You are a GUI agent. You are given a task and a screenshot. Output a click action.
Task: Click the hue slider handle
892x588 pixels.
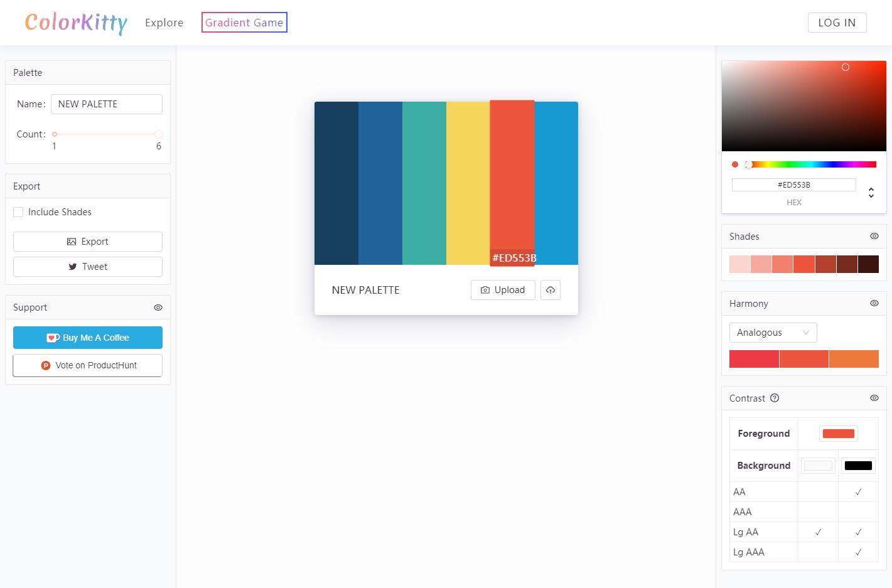749,164
